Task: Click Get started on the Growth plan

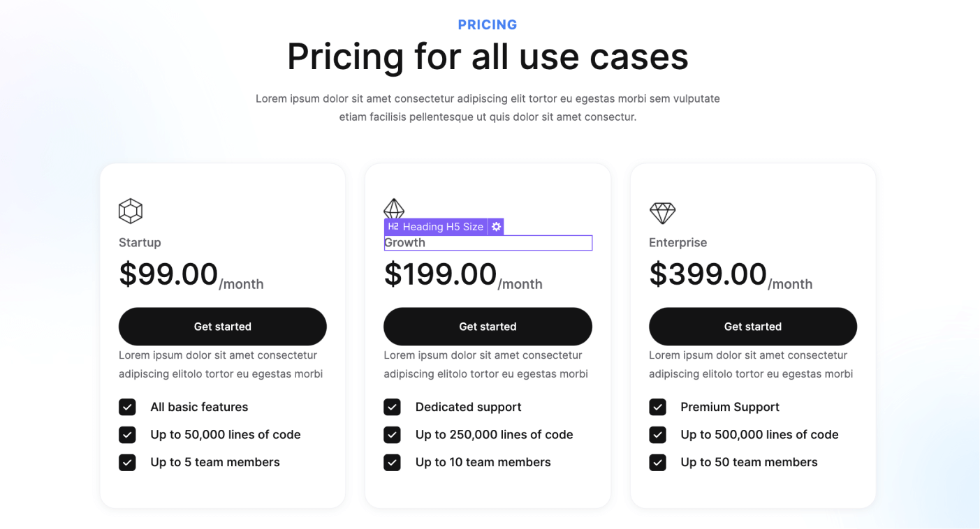Action: [488, 326]
